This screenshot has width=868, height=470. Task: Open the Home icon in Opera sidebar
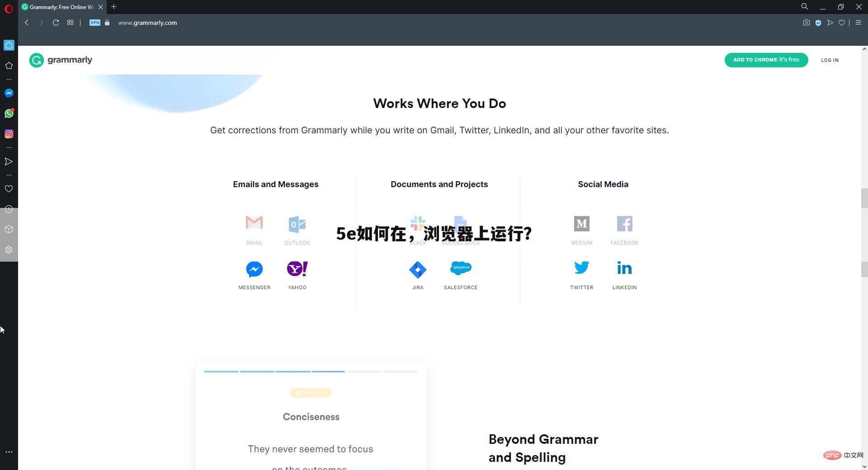9,45
